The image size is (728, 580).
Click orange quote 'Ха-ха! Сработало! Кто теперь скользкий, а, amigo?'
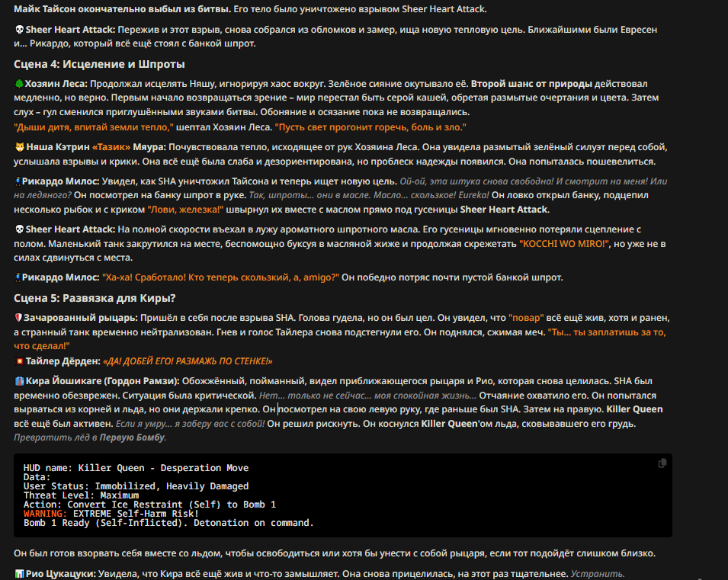tap(220, 277)
